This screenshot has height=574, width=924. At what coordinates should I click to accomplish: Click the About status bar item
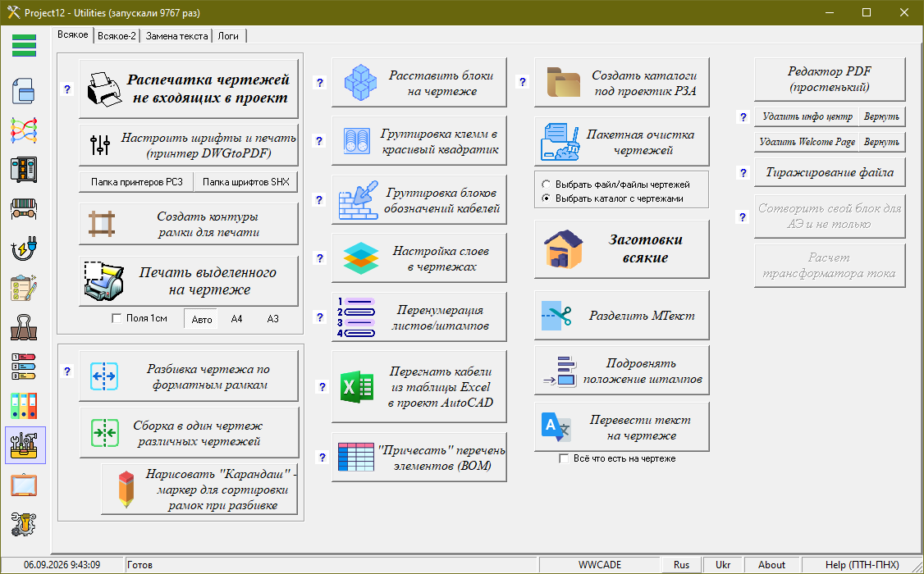[x=771, y=565]
